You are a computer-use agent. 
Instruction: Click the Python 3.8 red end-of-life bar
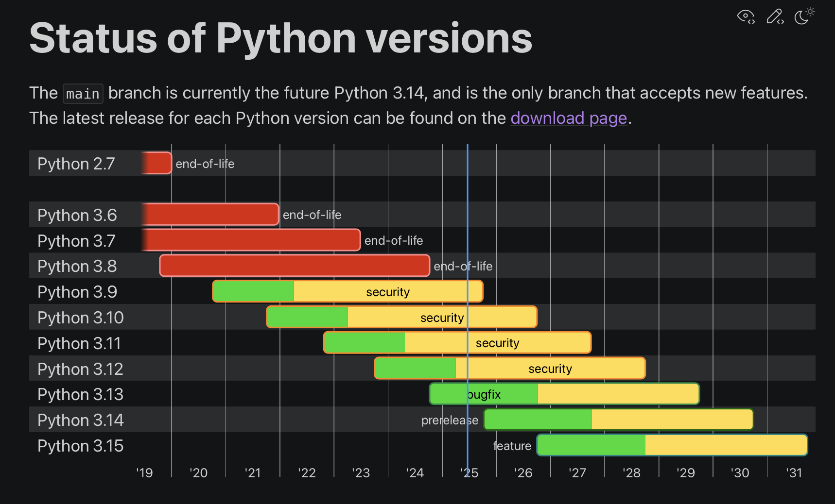pyautogui.click(x=295, y=266)
